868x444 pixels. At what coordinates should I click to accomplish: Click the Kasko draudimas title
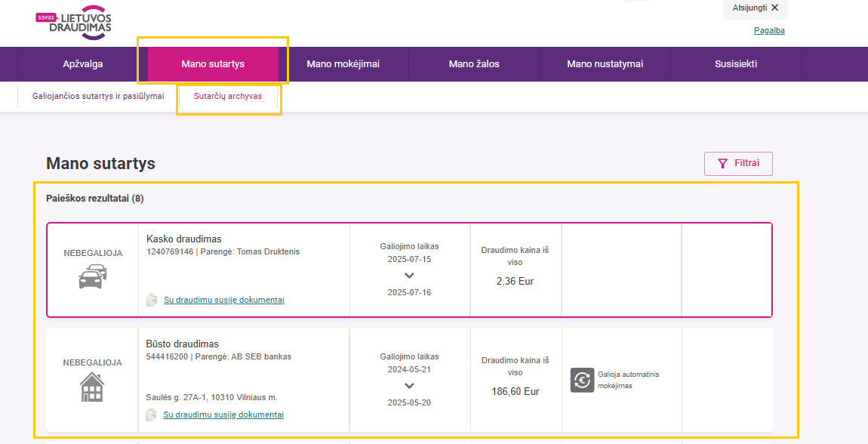pyautogui.click(x=183, y=239)
